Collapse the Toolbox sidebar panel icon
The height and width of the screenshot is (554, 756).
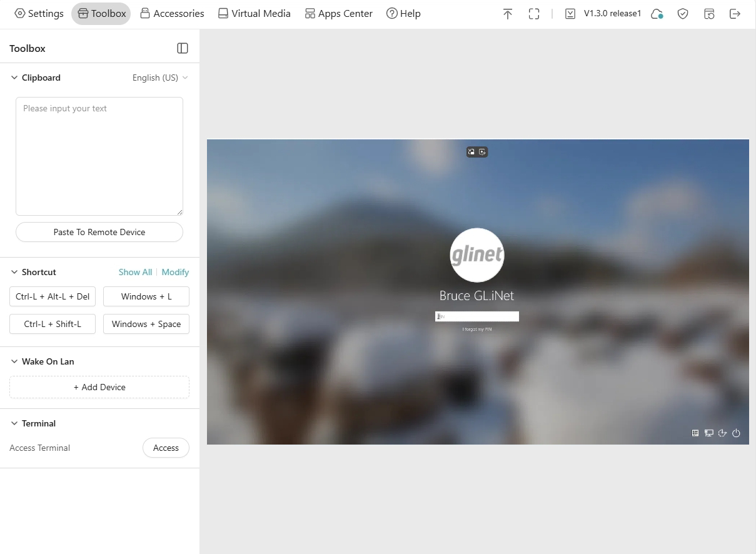tap(183, 48)
